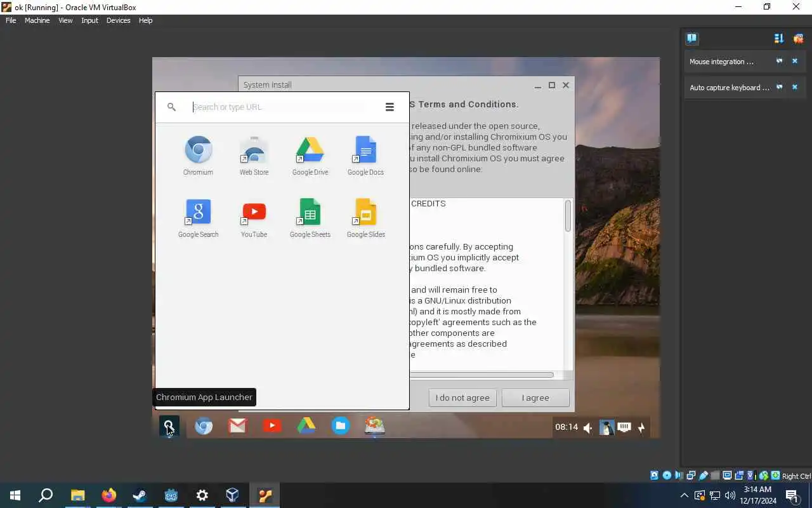The image size is (812, 508).
Task: Open Gmail from the guest shelf
Action: point(238,426)
